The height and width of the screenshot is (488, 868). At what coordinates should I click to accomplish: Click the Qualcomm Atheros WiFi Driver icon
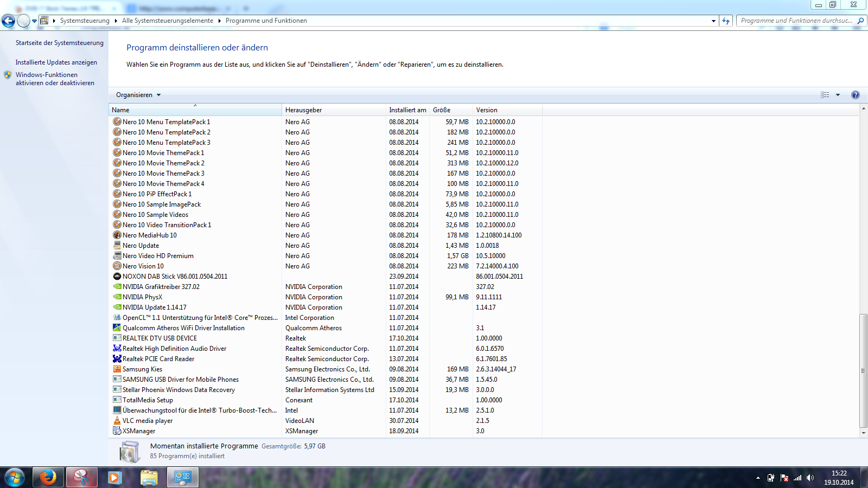click(x=117, y=328)
